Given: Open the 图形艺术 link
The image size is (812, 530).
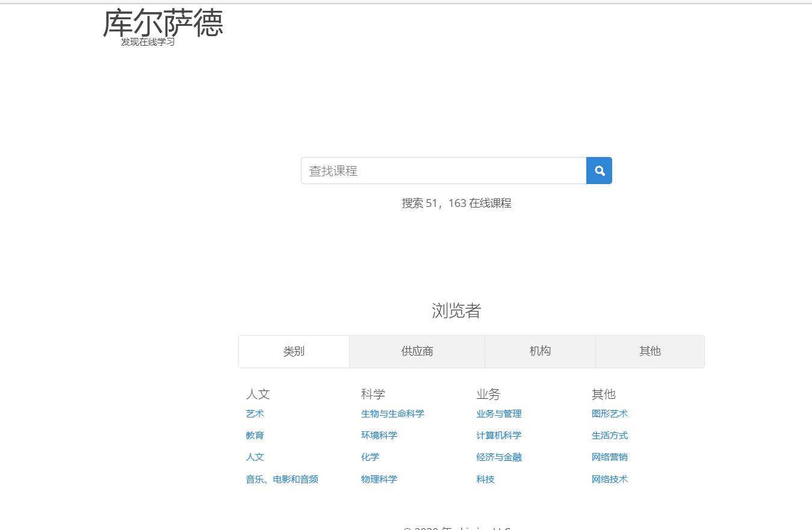Looking at the screenshot, I should 610,413.
